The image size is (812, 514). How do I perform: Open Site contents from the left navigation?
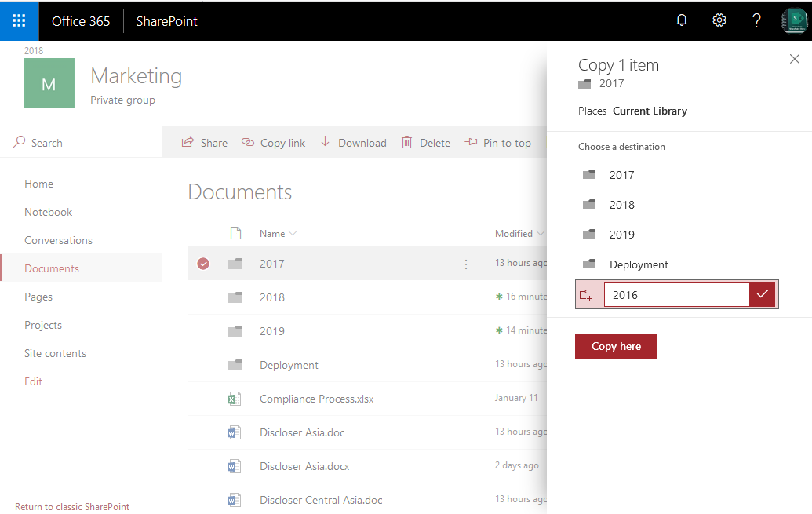coord(55,353)
